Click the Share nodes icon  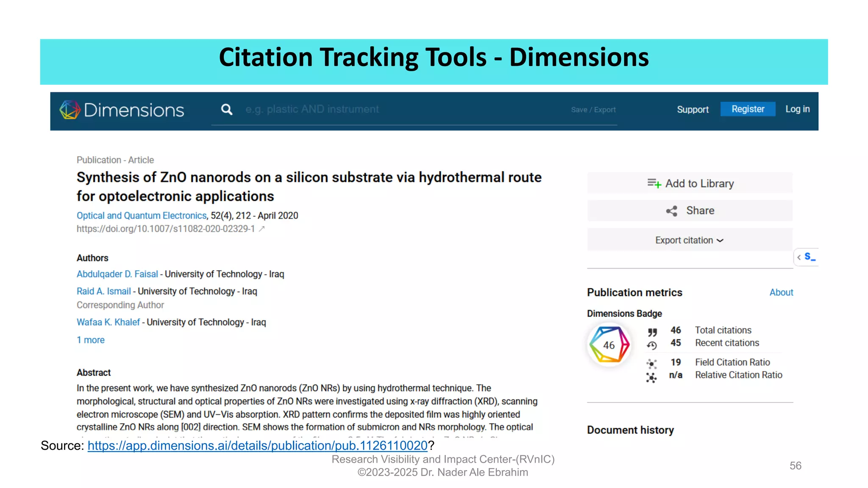pyautogui.click(x=672, y=211)
